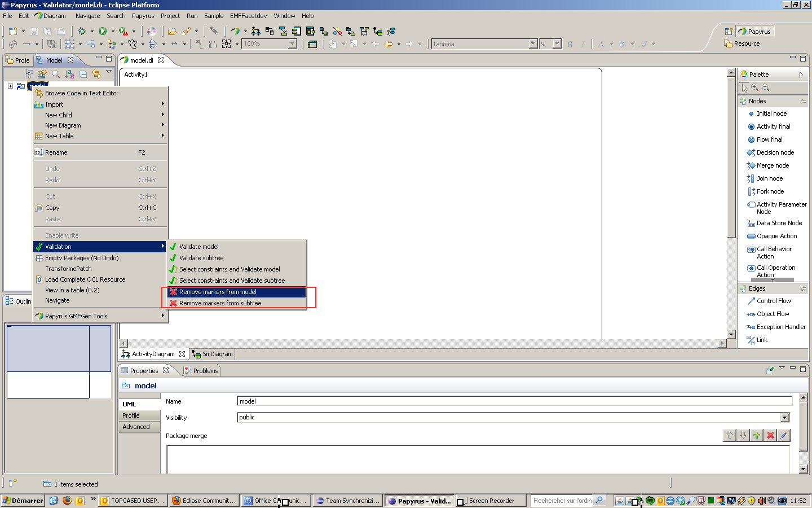Toggle pin of the Edges palette drawer

(x=804, y=288)
